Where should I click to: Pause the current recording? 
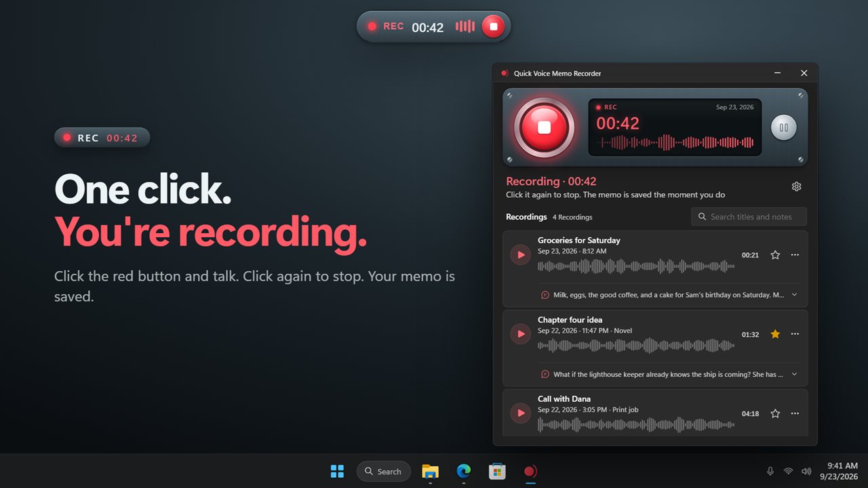[783, 127]
